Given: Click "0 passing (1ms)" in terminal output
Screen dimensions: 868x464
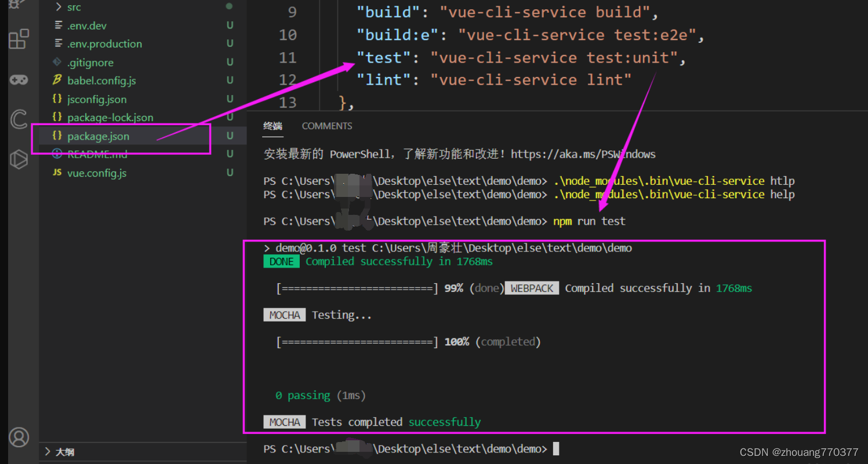Looking at the screenshot, I should coord(321,396).
